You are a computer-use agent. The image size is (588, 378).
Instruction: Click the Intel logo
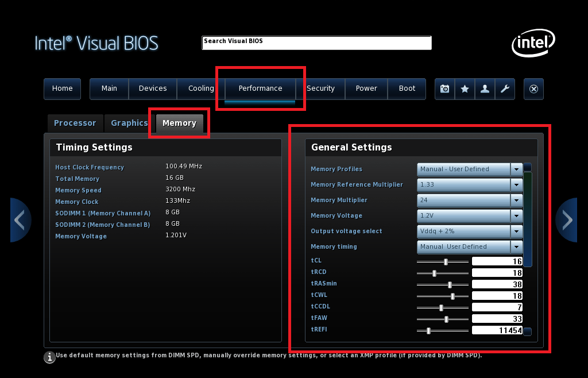click(533, 43)
